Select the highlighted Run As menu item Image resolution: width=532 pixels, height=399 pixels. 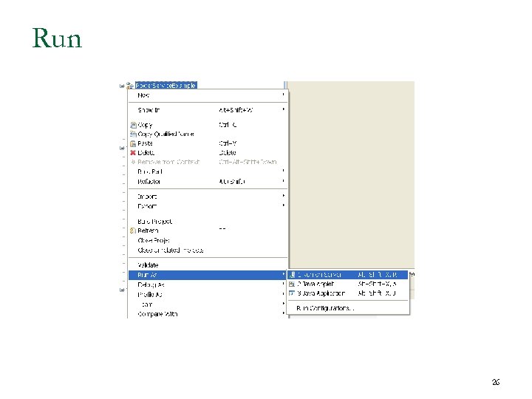click(208, 275)
